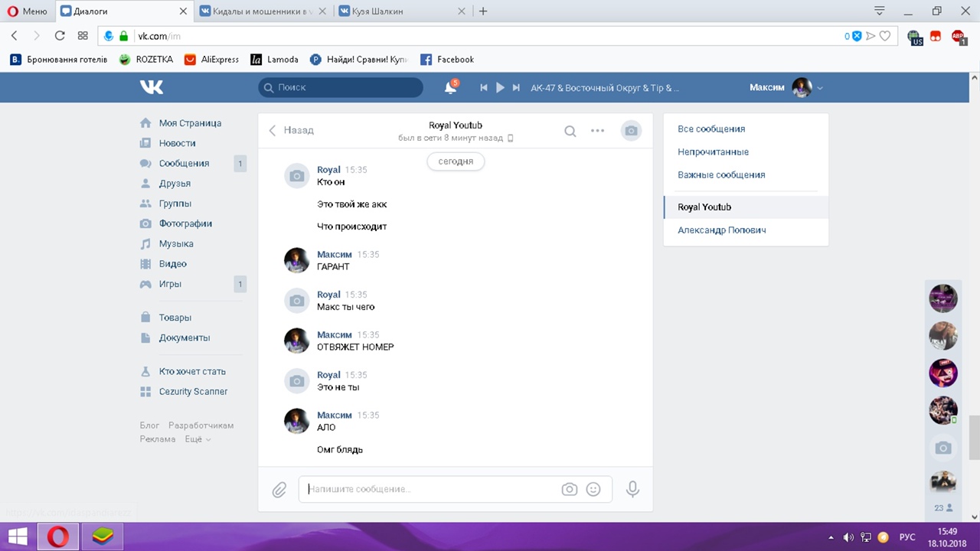Click the VK logo in header

[x=152, y=87]
